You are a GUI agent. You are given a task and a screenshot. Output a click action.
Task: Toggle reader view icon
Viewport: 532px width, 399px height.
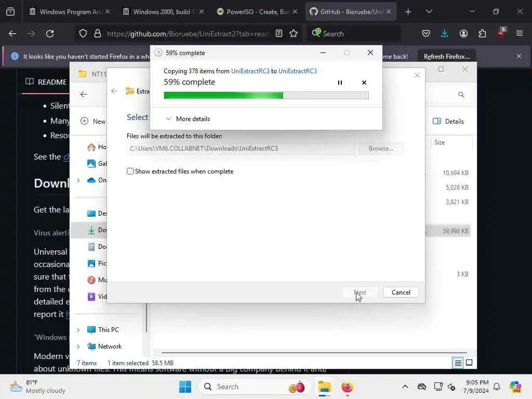click(x=279, y=34)
